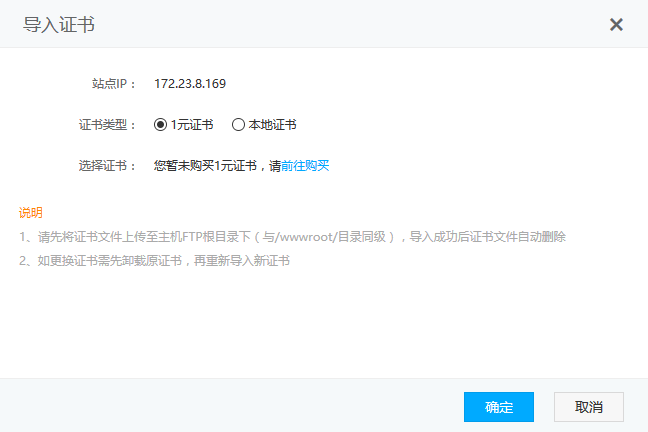
Task: Select the 1元证书 radio button
Action: coord(160,125)
